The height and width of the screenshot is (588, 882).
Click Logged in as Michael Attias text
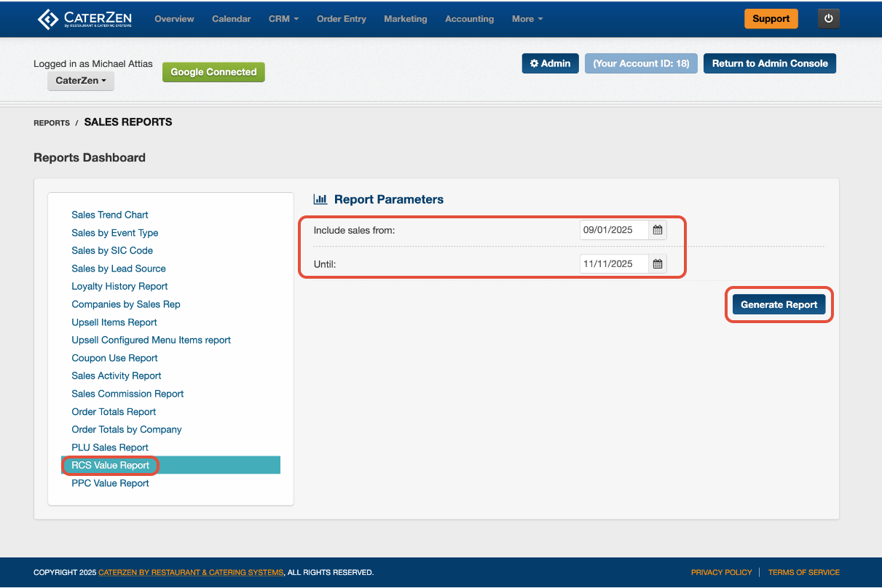(93, 64)
